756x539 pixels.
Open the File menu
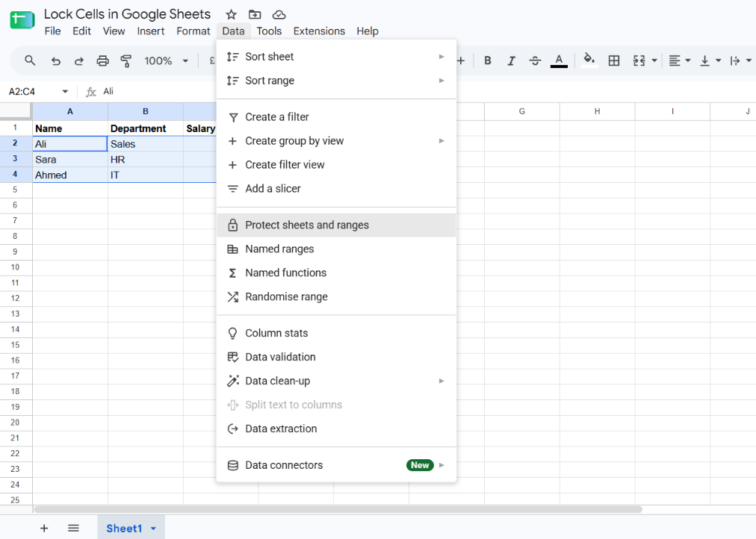[52, 31]
